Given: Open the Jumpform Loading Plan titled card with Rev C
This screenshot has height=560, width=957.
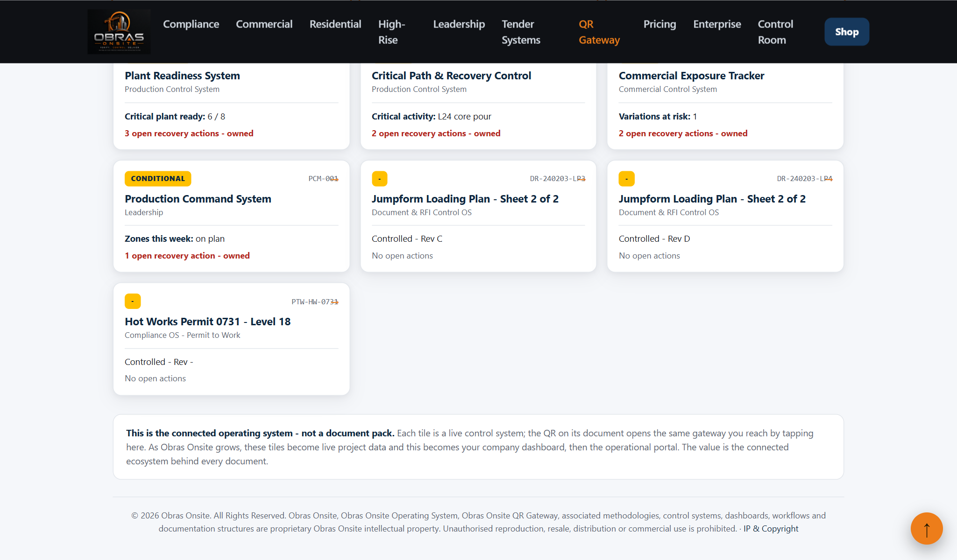Looking at the screenshot, I should point(478,216).
